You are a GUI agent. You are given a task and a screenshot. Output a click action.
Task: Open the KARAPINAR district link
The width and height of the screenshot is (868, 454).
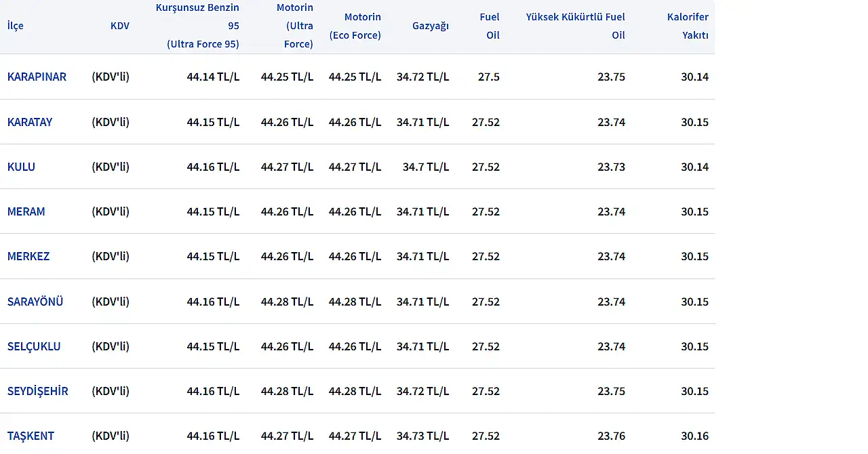point(37,77)
